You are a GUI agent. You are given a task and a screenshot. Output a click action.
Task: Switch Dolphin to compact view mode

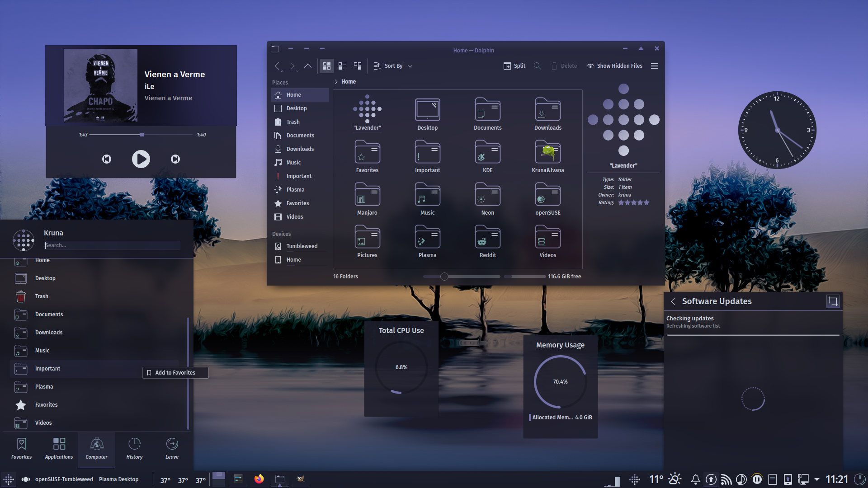342,66
